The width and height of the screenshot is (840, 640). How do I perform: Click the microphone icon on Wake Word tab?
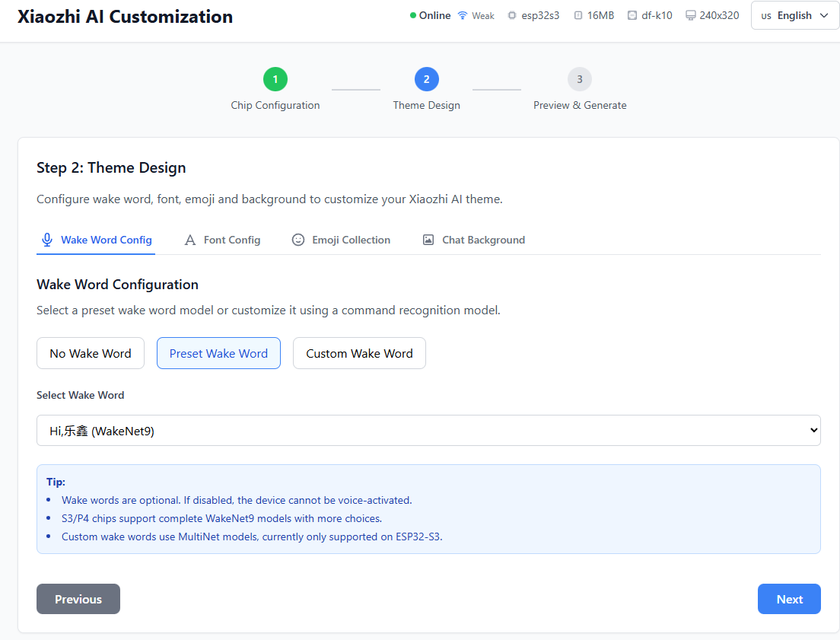click(47, 240)
